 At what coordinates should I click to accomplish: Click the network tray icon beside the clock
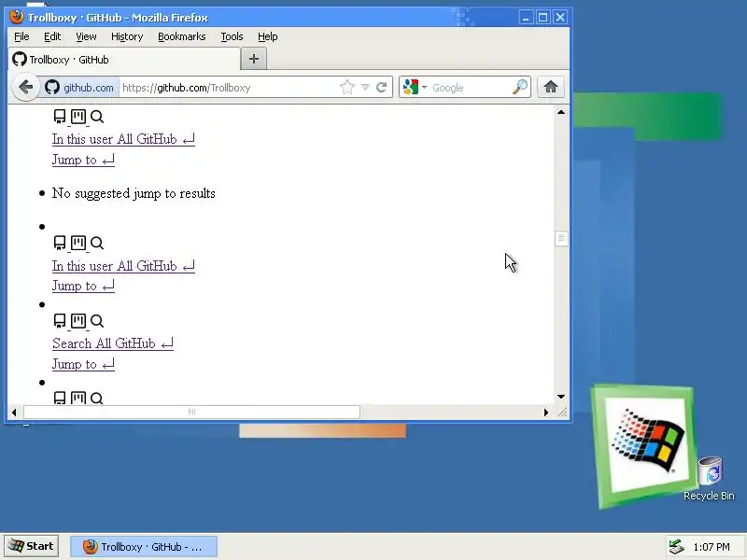676,547
